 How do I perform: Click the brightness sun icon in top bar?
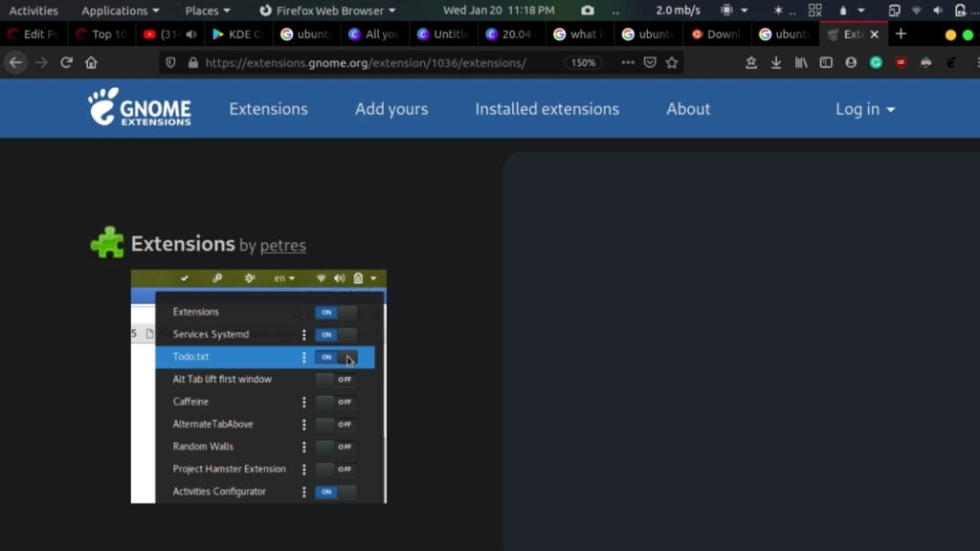pyautogui.click(x=778, y=11)
